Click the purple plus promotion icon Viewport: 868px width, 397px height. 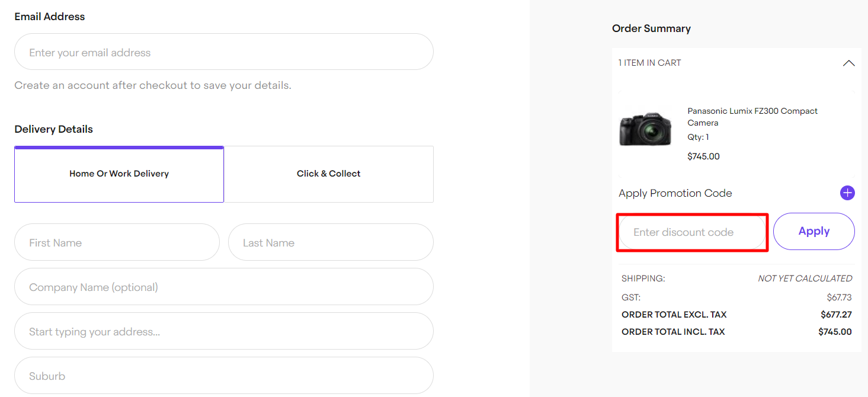pyautogui.click(x=847, y=193)
